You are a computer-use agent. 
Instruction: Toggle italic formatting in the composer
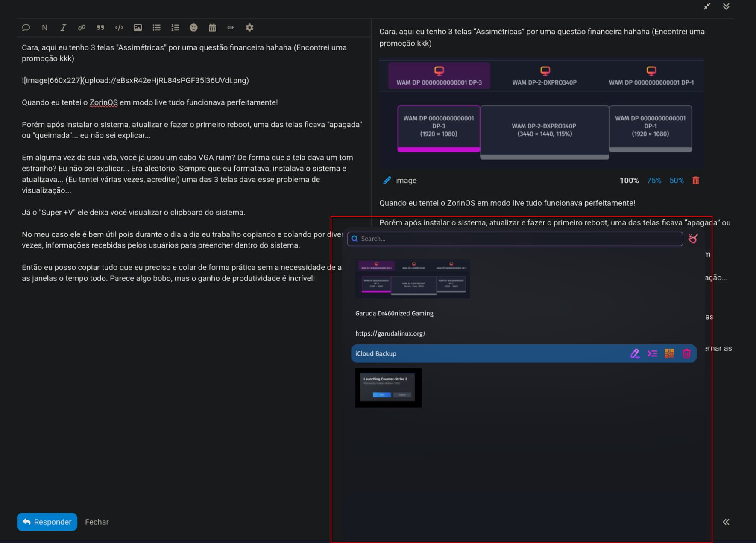pyautogui.click(x=63, y=28)
